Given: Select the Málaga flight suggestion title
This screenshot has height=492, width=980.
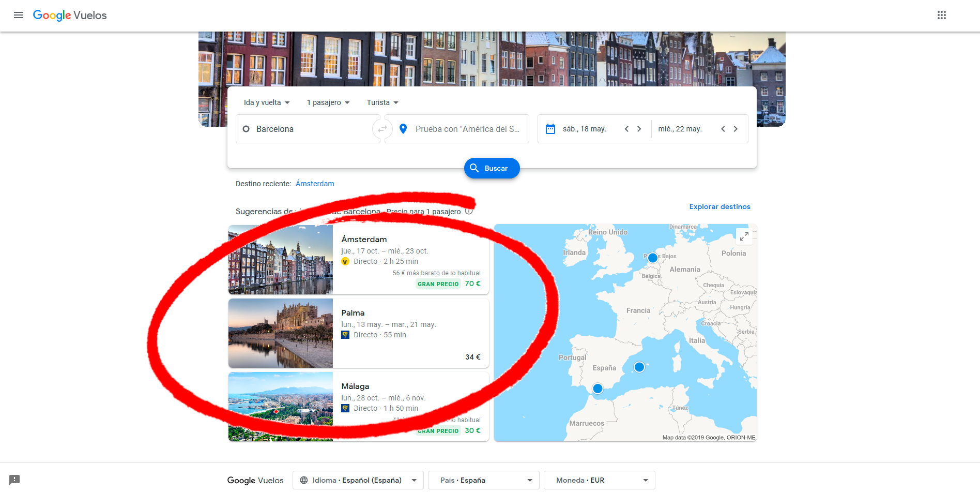Looking at the screenshot, I should (355, 386).
